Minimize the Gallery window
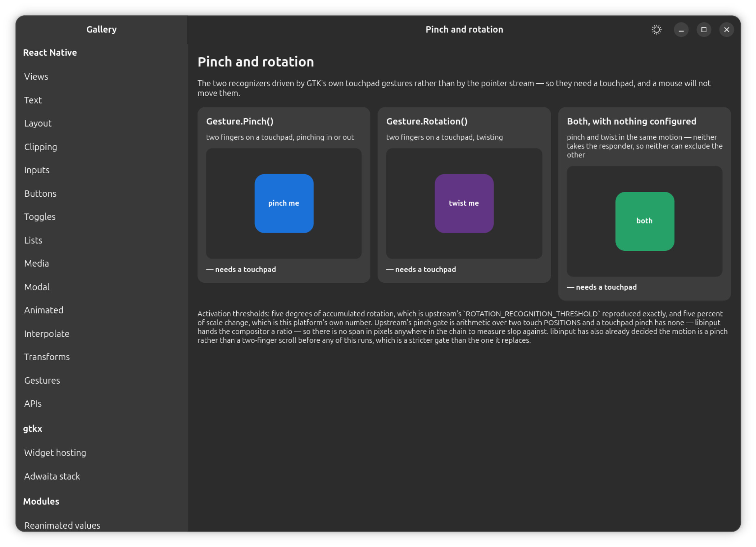 coord(681,30)
